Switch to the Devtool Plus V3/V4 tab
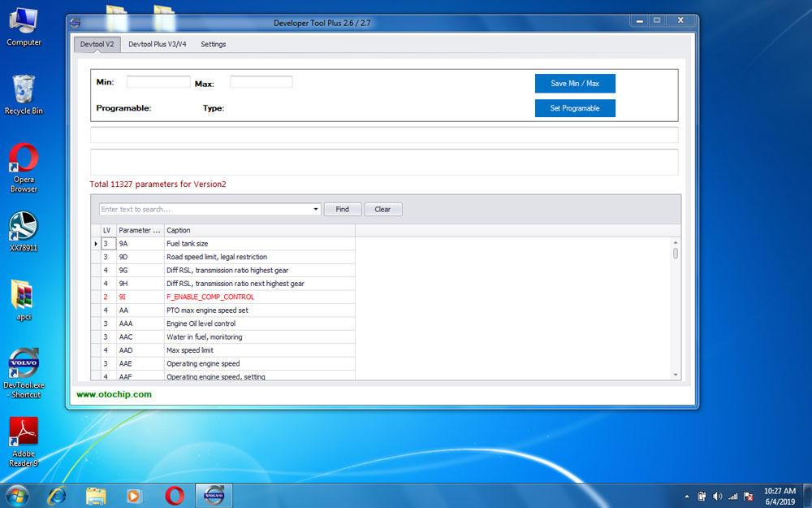The image size is (812, 508). [157, 44]
